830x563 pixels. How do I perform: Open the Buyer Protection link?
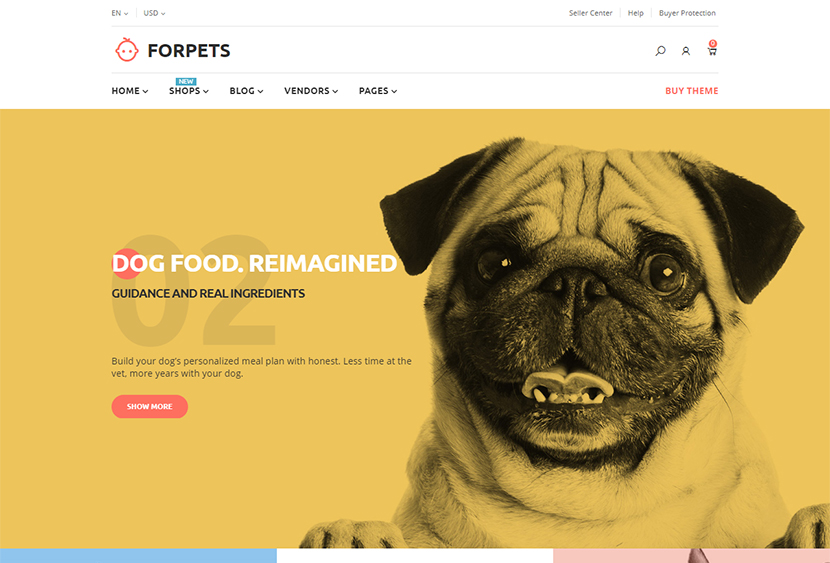[687, 13]
